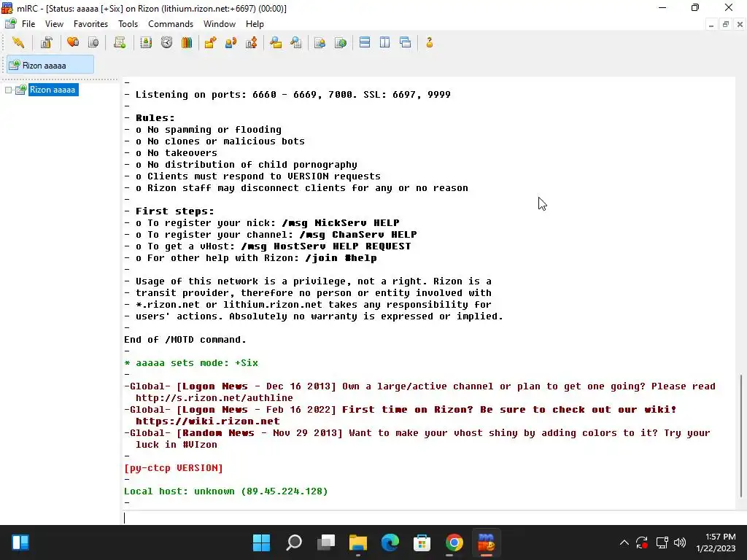Open the Colors toolbar icon
Image resolution: width=747 pixels, height=560 pixels.
[x=187, y=43]
